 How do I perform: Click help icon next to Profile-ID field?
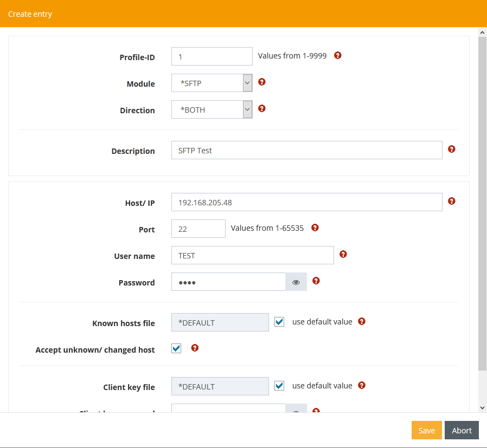click(338, 55)
